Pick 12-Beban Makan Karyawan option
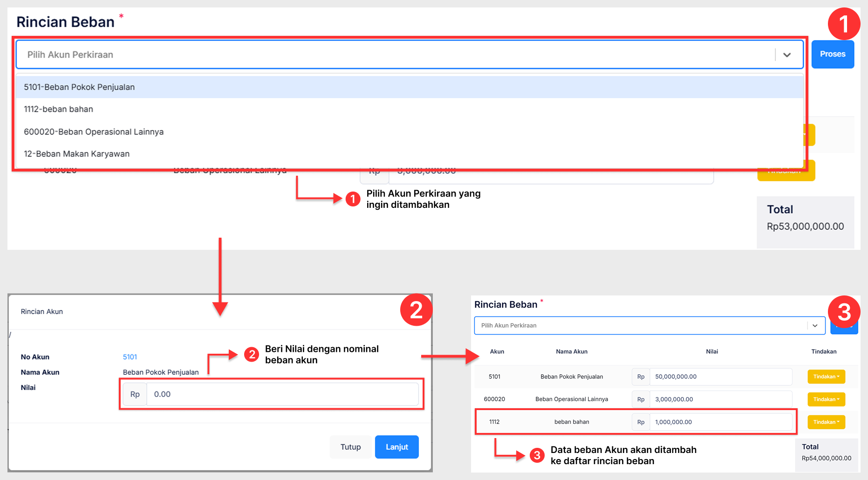The height and width of the screenshot is (480, 868). click(77, 154)
